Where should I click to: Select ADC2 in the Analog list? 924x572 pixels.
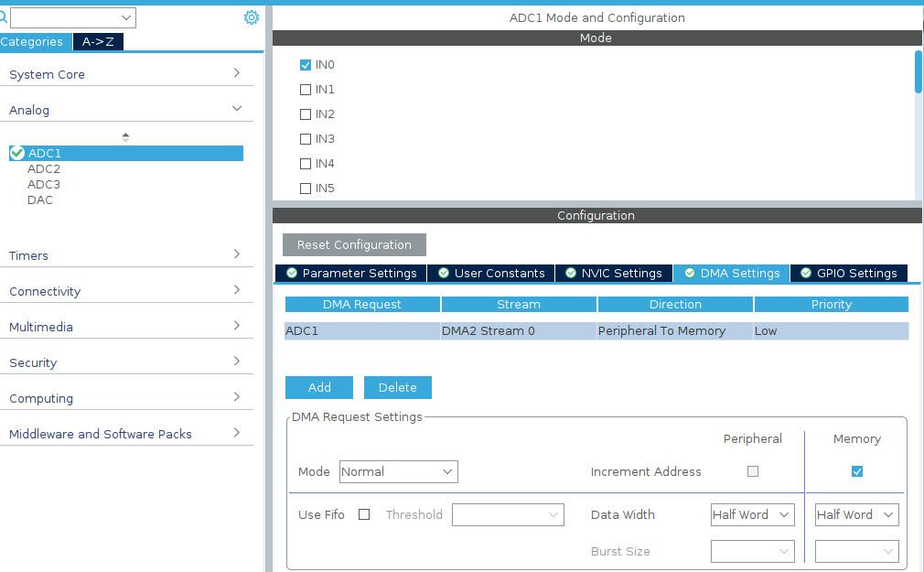pos(44,168)
